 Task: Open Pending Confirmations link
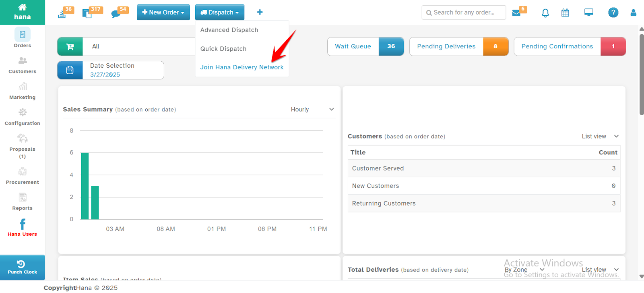click(557, 46)
